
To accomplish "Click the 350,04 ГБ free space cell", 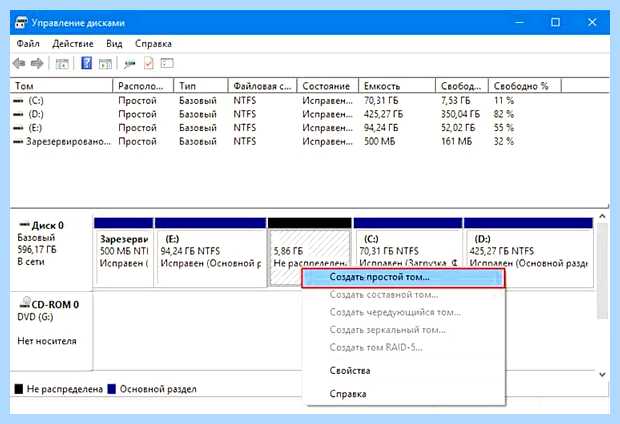I will (x=461, y=114).
